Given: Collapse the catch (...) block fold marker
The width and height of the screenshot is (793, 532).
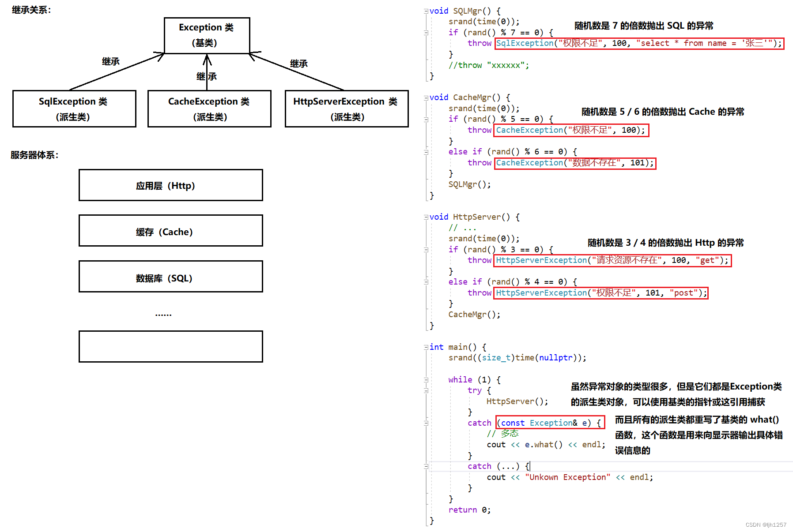Looking at the screenshot, I should [x=426, y=466].
